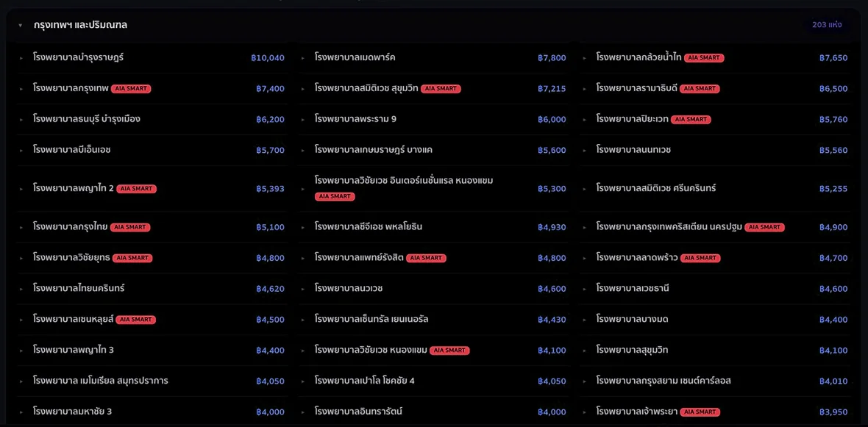Click AIA SMART badge on โรงพยาบาลเซนหลุยส์
The height and width of the screenshot is (427, 868).
click(136, 320)
